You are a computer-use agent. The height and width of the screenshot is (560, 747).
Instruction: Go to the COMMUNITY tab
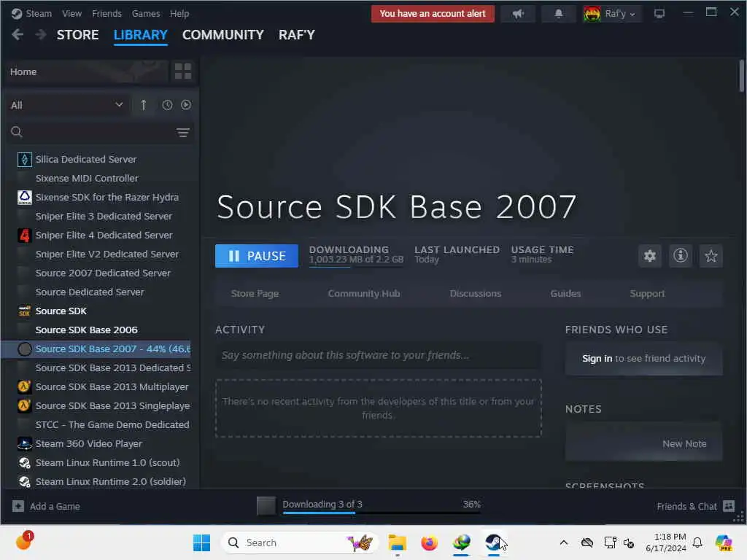point(223,35)
